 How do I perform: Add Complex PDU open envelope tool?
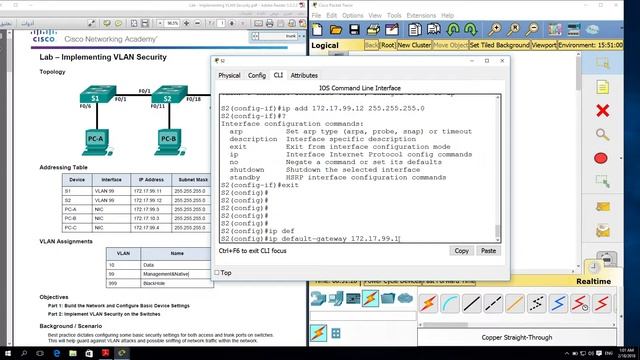pos(603,231)
